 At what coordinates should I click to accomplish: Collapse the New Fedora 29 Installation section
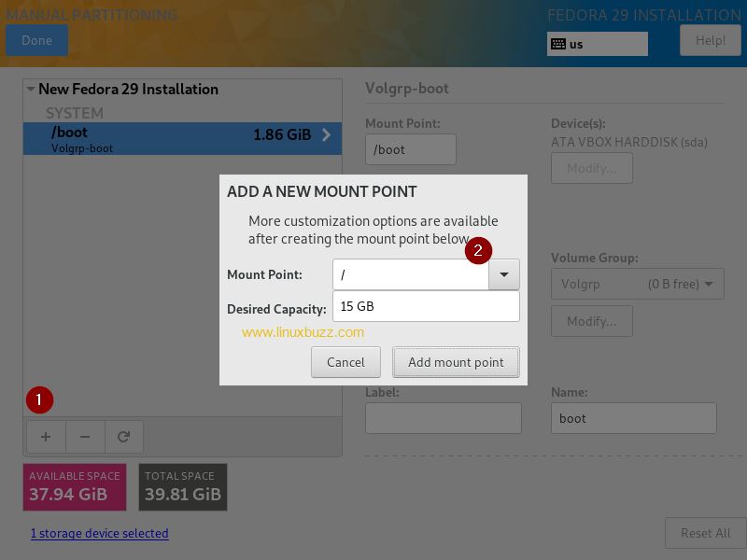tap(31, 89)
